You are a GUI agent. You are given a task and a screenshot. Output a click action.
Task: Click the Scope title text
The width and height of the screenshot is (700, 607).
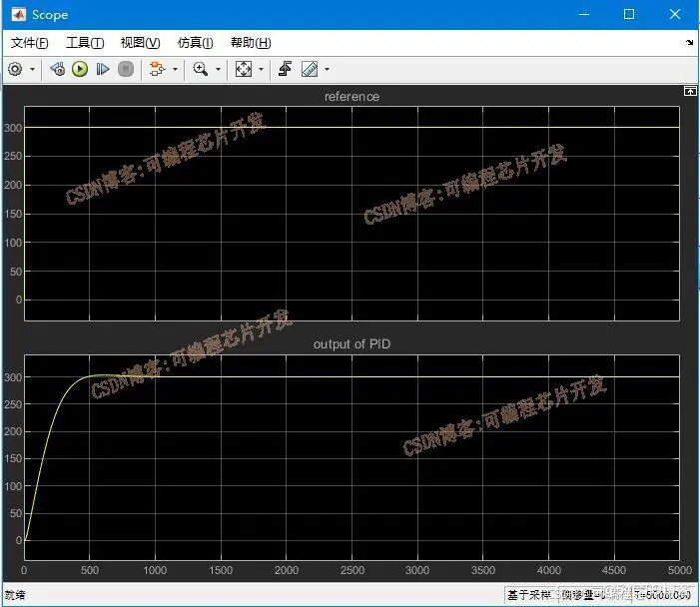[x=50, y=15]
